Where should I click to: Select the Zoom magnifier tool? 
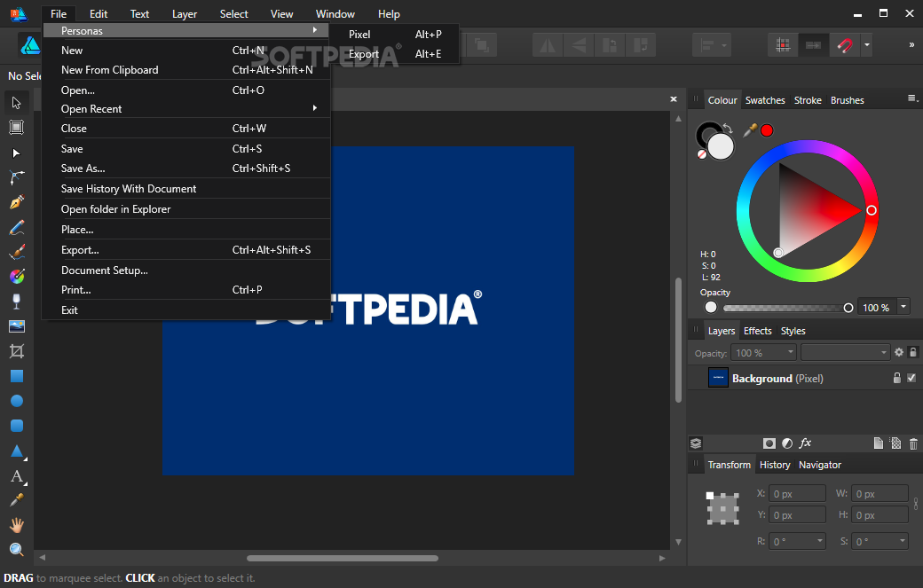point(17,550)
